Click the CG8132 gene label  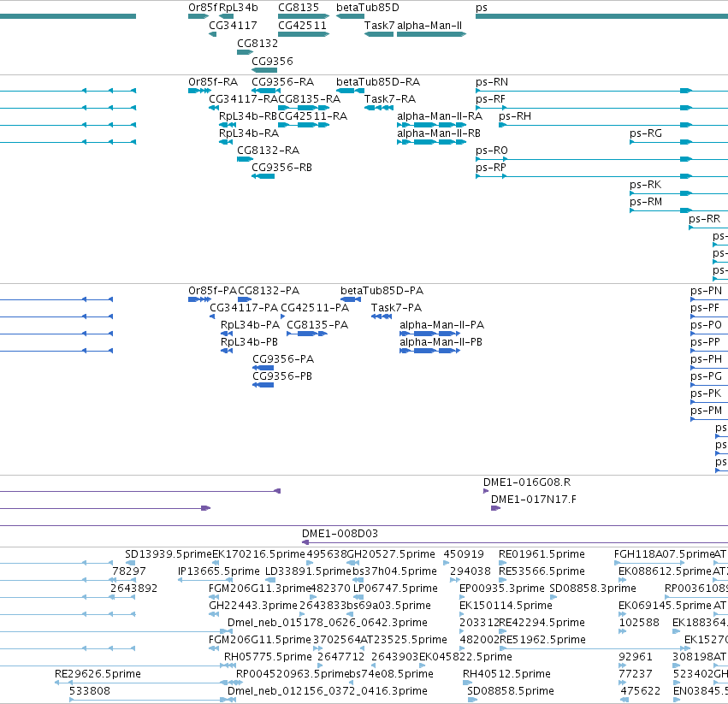257,43
